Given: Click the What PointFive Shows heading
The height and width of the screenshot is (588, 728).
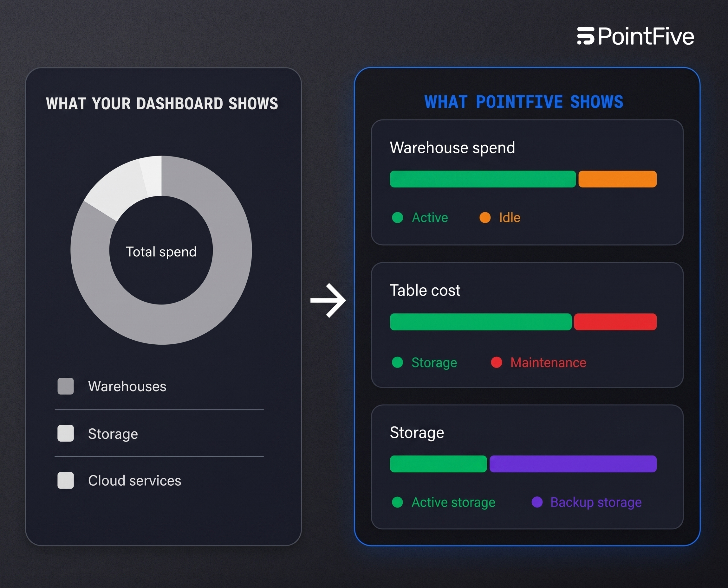Looking at the screenshot, I should pyautogui.click(x=524, y=102).
